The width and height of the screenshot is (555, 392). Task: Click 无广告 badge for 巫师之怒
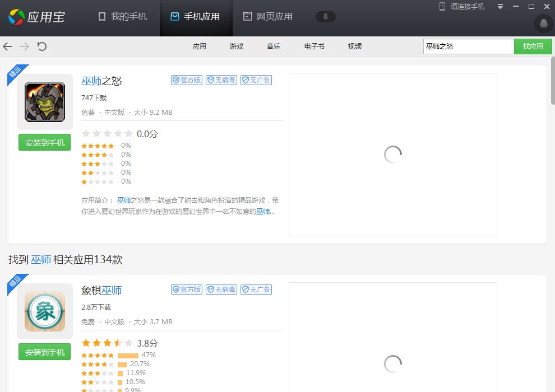[256, 80]
